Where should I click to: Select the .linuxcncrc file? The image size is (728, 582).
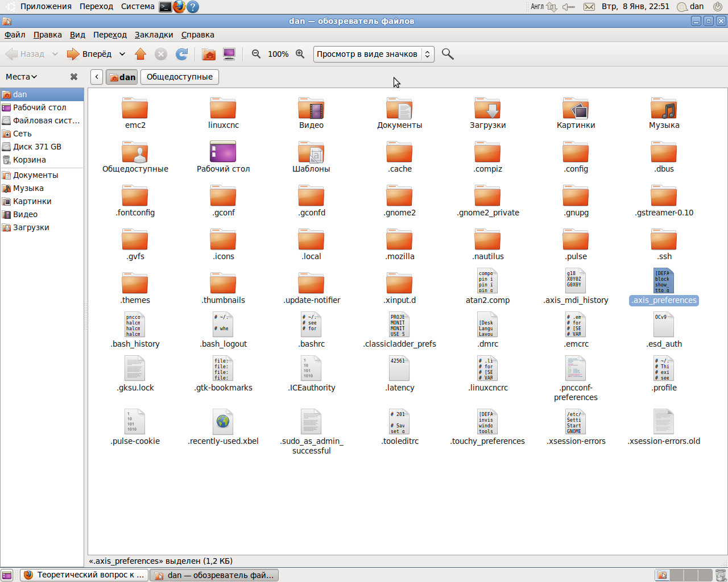[487, 374]
